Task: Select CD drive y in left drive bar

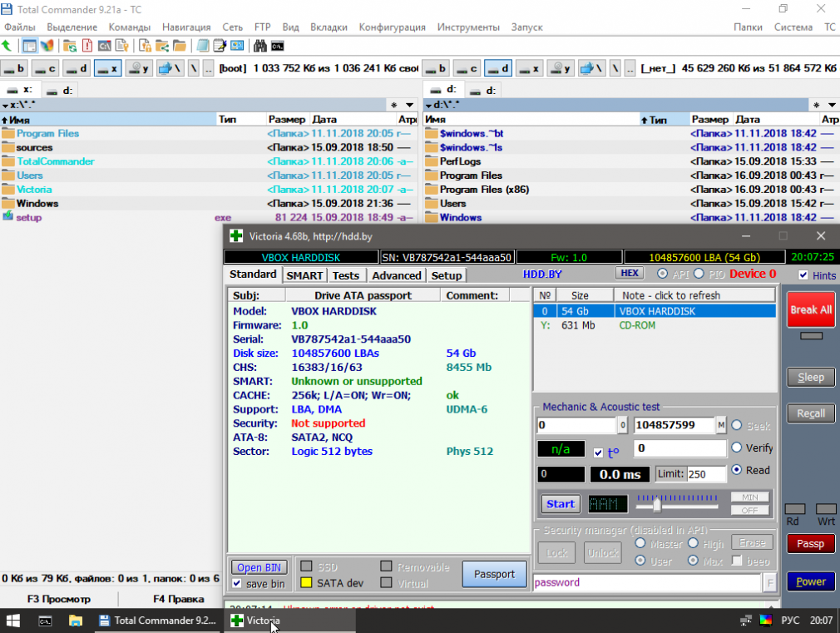Action: 139,68
